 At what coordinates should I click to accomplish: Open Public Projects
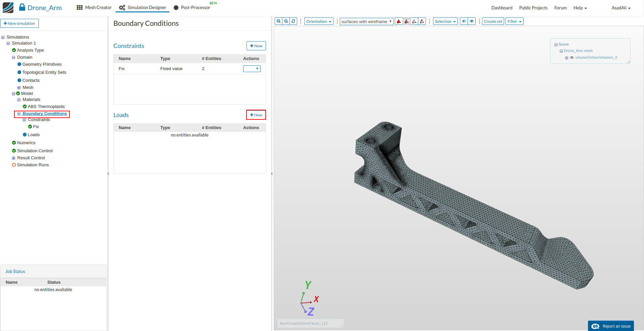pyautogui.click(x=533, y=8)
